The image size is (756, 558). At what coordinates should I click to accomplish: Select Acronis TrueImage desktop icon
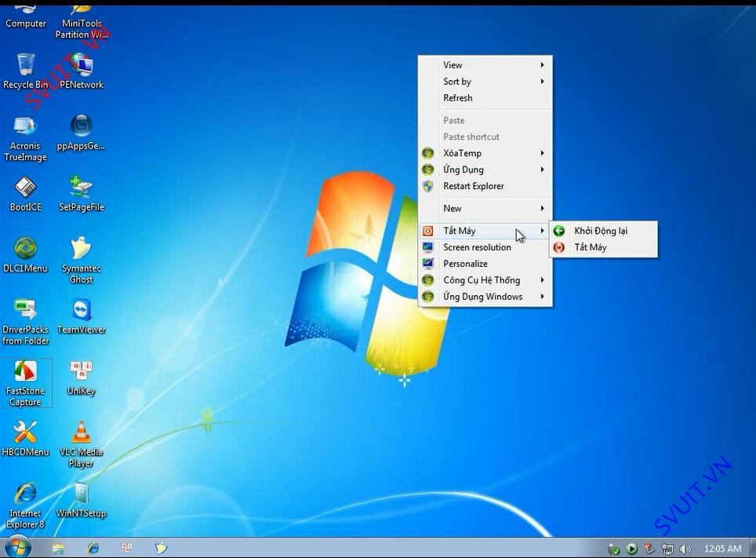pos(26,139)
